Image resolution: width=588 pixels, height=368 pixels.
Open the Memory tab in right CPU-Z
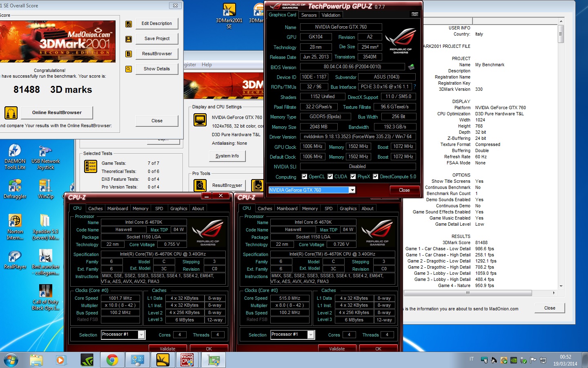310,209
